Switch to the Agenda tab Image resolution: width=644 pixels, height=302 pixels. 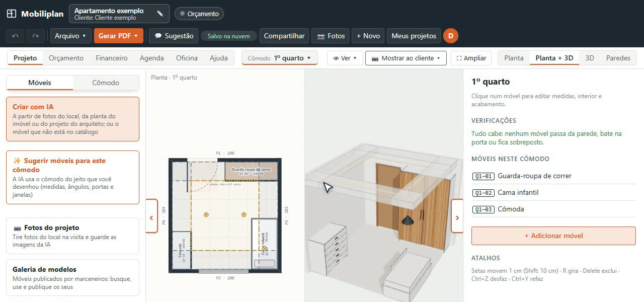151,58
